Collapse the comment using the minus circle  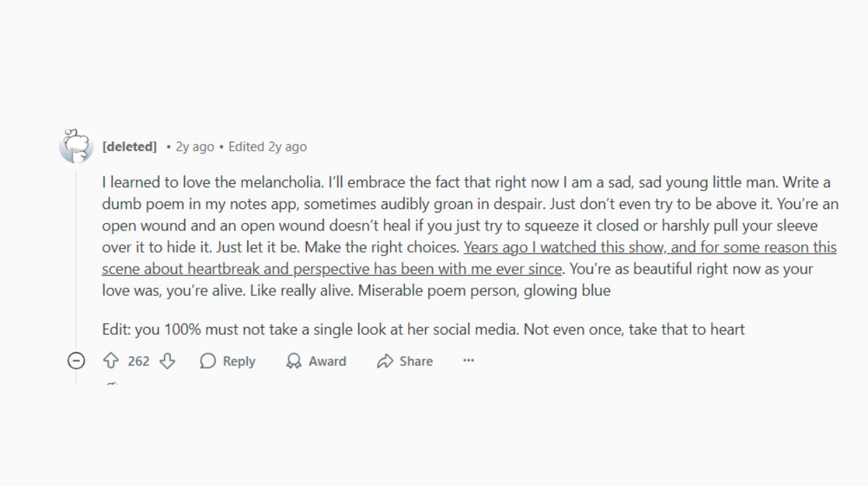coord(76,361)
